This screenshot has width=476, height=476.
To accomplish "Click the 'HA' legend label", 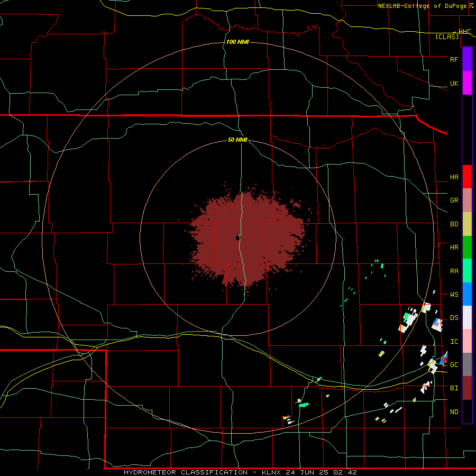I will tap(454, 177).
